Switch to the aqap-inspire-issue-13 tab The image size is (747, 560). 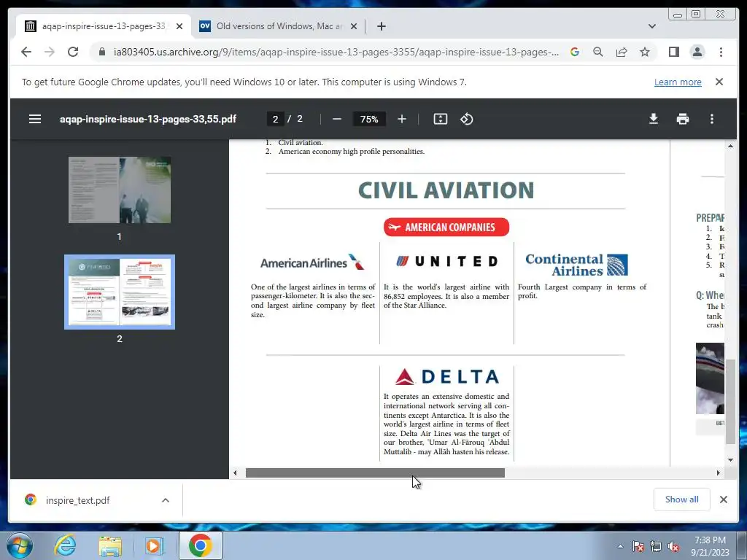104,26
